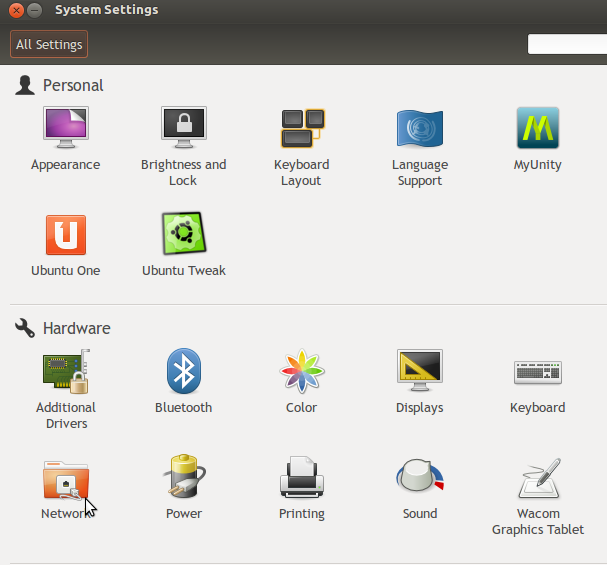Viewport: 607px width, 565px height.
Task: Open the Displays monitor icon
Action: 420,370
